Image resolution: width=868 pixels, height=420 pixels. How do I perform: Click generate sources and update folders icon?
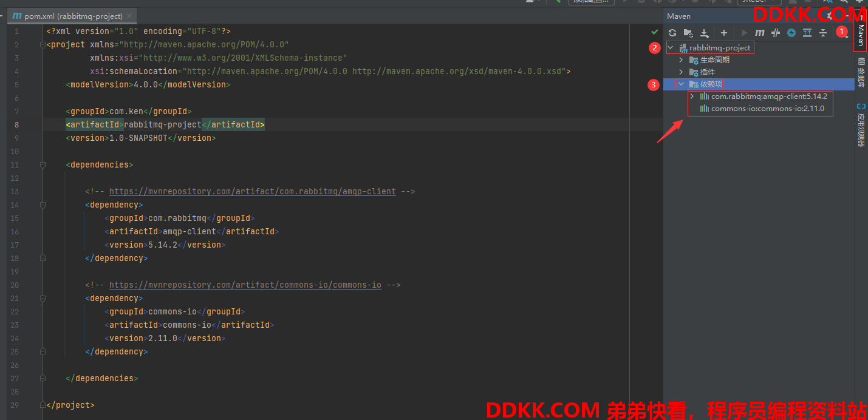[688, 33]
